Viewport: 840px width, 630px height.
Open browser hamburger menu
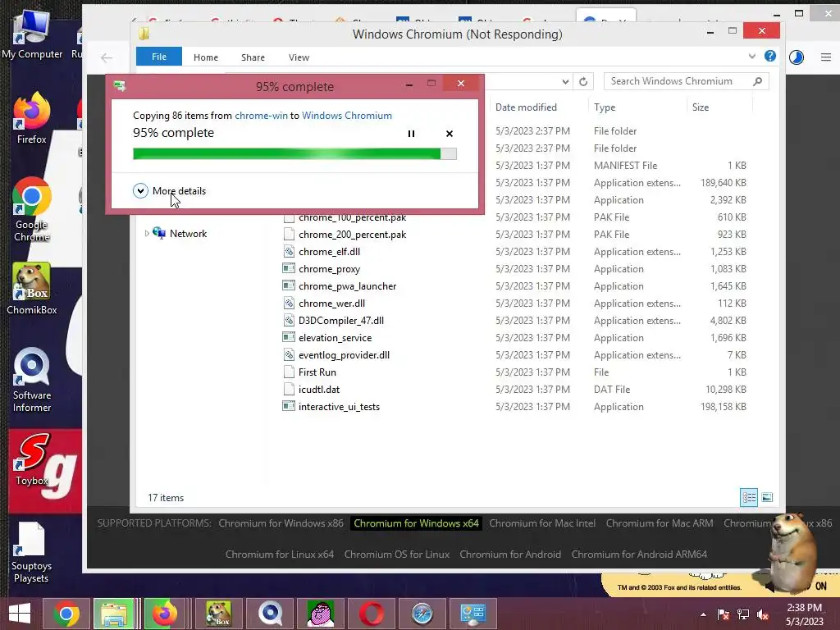[825, 57]
